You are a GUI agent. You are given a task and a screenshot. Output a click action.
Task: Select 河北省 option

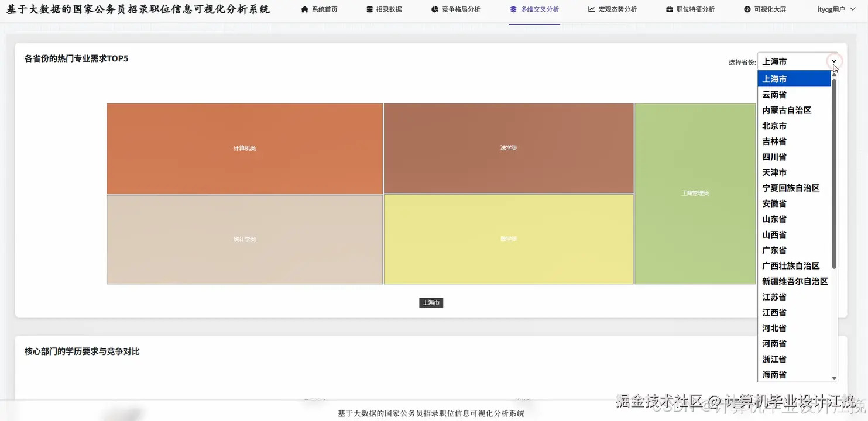coord(794,328)
